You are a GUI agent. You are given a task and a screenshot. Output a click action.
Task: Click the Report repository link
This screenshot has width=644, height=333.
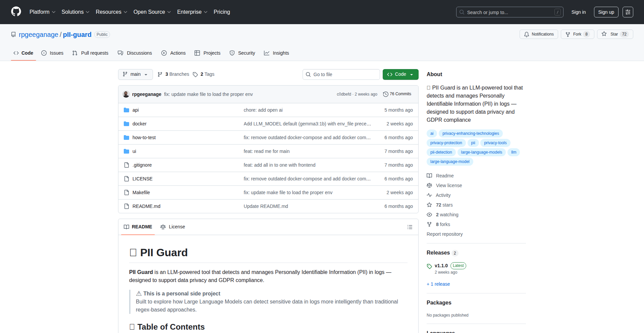click(444, 234)
